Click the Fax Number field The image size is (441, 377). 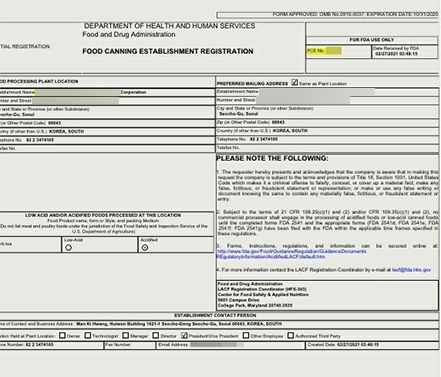click(x=130, y=345)
